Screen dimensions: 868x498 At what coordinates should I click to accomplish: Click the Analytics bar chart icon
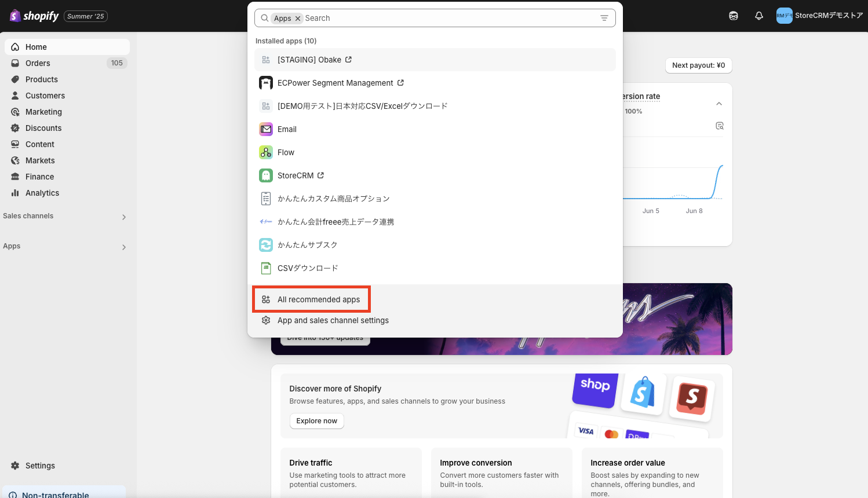[15, 193]
